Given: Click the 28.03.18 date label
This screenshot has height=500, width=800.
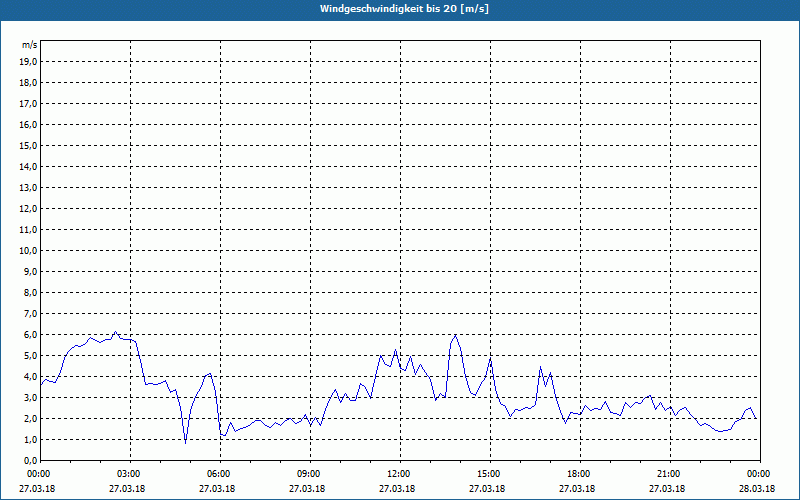Looking at the screenshot, I should [x=757, y=488].
